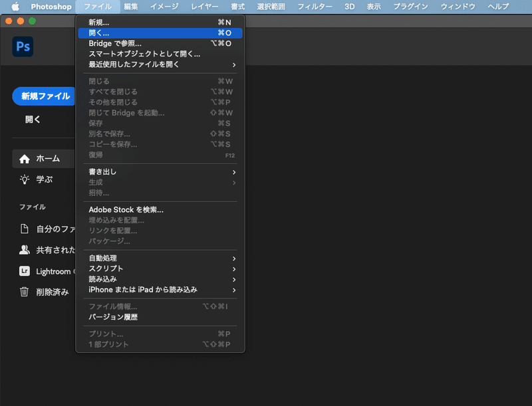This screenshot has height=406, width=532.
Task: Open the レイヤー menu
Action: (205, 7)
